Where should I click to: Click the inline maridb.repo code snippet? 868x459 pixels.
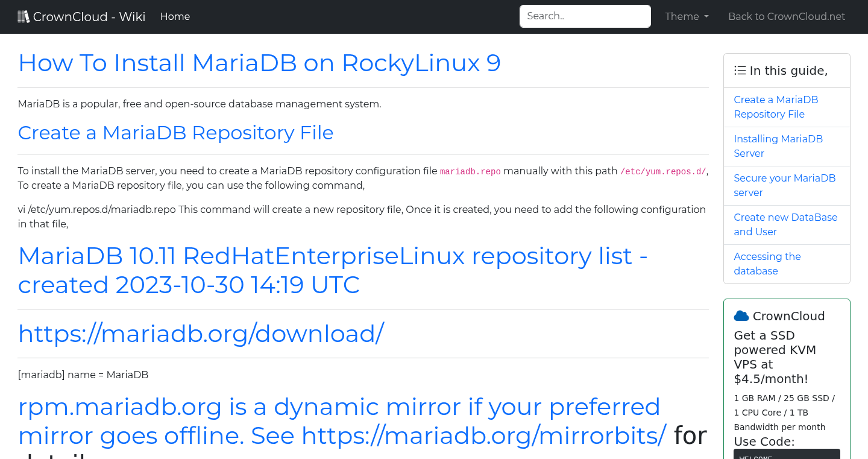[470, 171]
